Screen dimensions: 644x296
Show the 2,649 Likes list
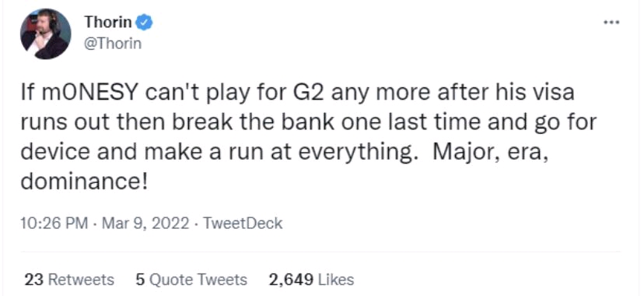[311, 280]
